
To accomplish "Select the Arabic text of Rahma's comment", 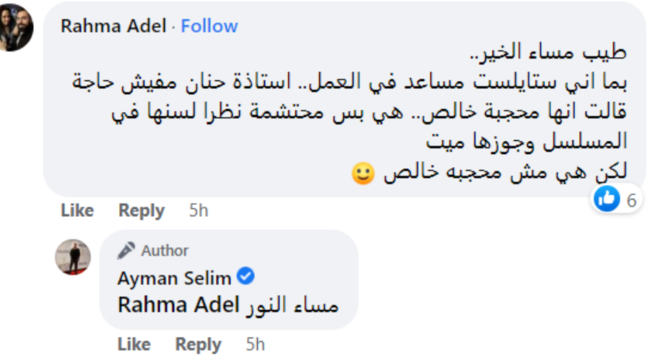I will pyautogui.click(x=349, y=113).
